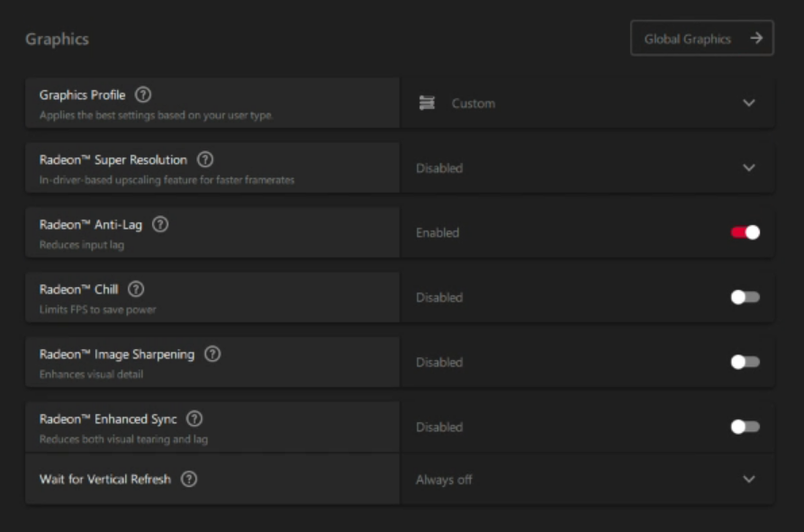Open help icon for Radeon Enhanced Sync
804x532 pixels.
pos(194,419)
